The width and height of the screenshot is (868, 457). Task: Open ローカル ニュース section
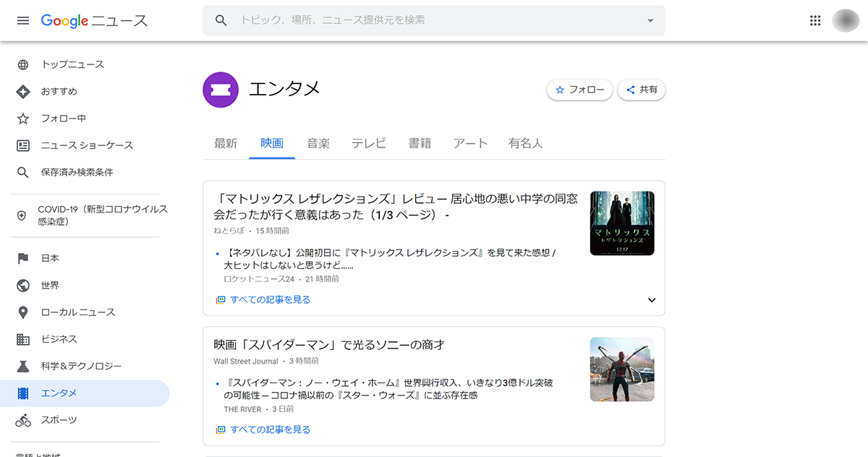[x=77, y=312]
